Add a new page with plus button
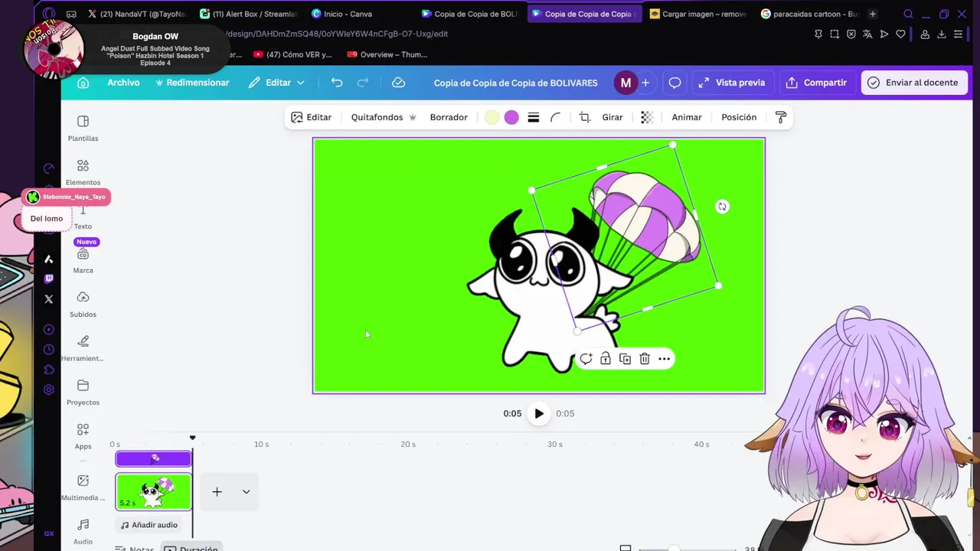Image resolution: width=980 pixels, height=551 pixels. click(x=217, y=492)
